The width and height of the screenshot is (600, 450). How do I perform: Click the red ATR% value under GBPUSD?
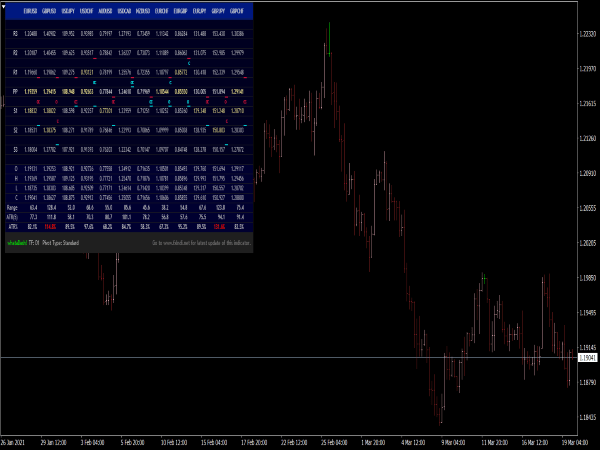50,227
